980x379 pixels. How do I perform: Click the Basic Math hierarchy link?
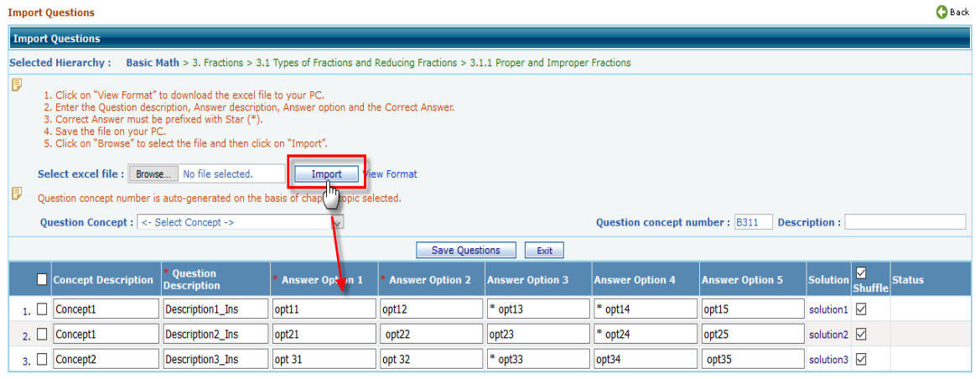153,63
